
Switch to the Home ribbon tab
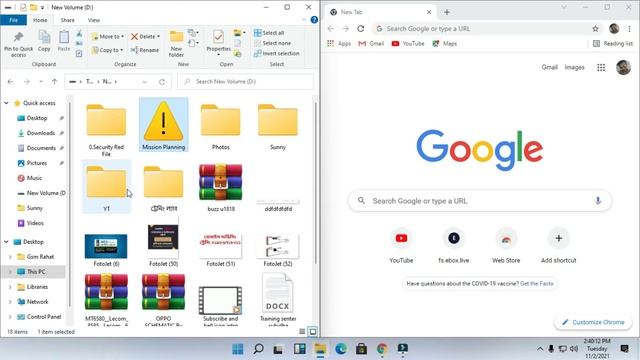tap(40, 20)
